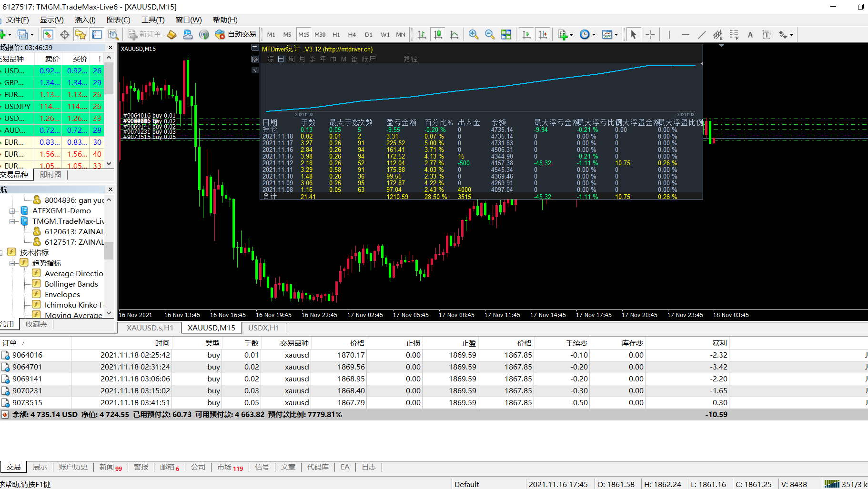Switch chart to line chart mode

tap(454, 34)
